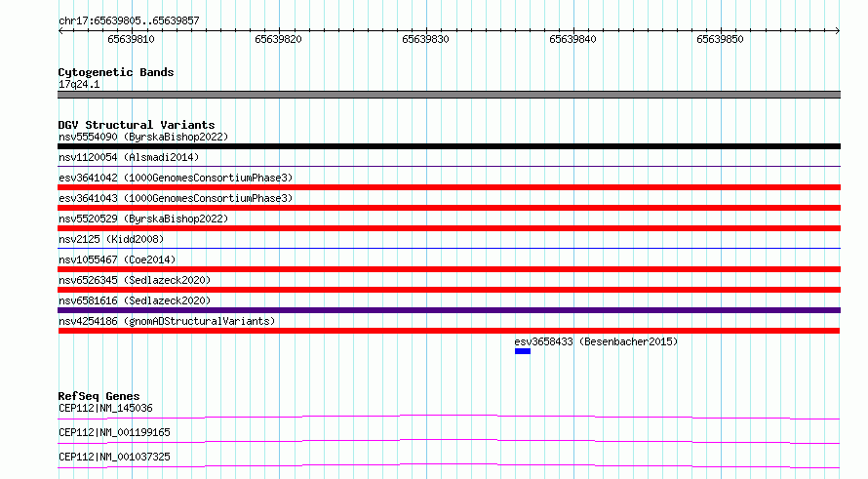Click the red bar under nsv6526345
The height and width of the screenshot is (479, 868).
pyautogui.click(x=449, y=290)
